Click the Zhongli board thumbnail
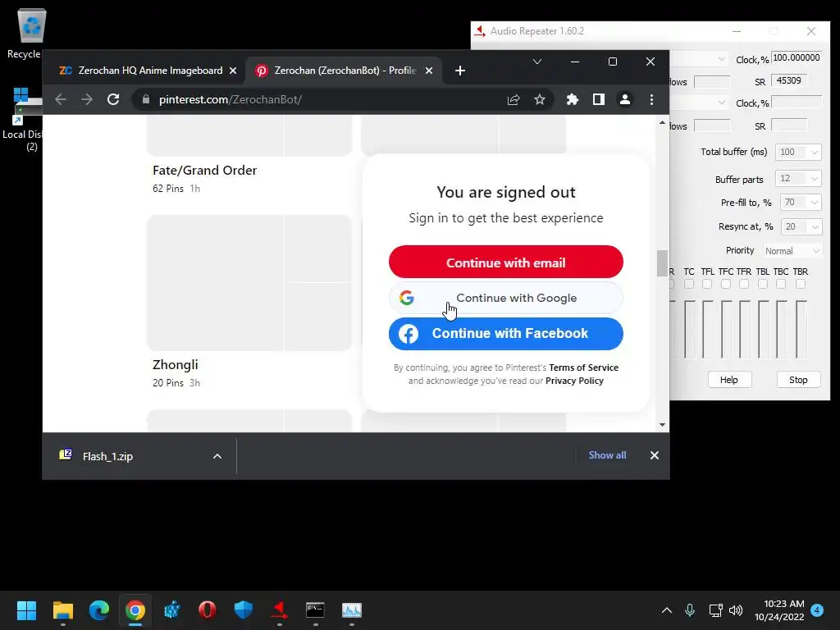 coord(249,283)
